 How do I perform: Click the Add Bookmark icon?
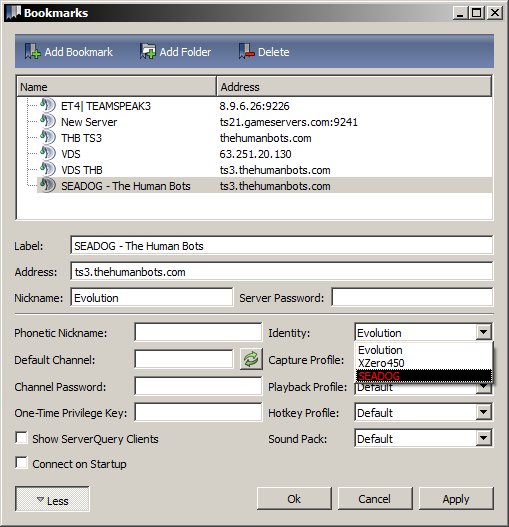coord(32,52)
